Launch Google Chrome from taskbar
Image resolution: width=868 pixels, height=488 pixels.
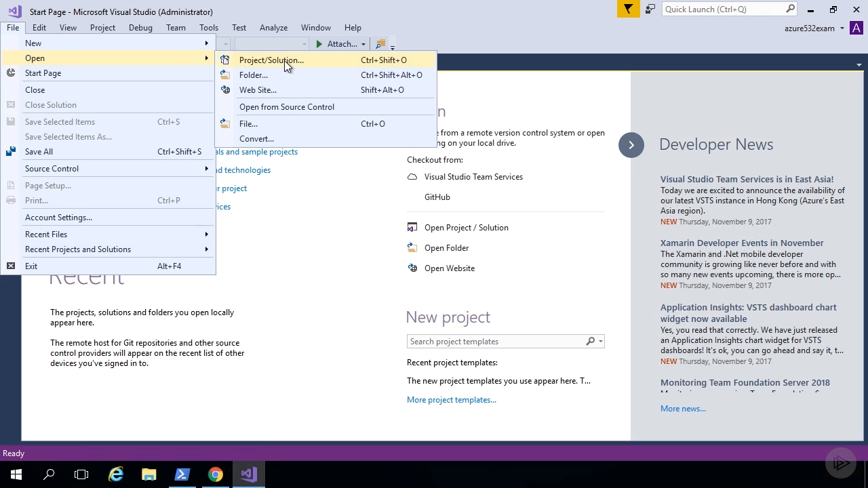tap(216, 474)
